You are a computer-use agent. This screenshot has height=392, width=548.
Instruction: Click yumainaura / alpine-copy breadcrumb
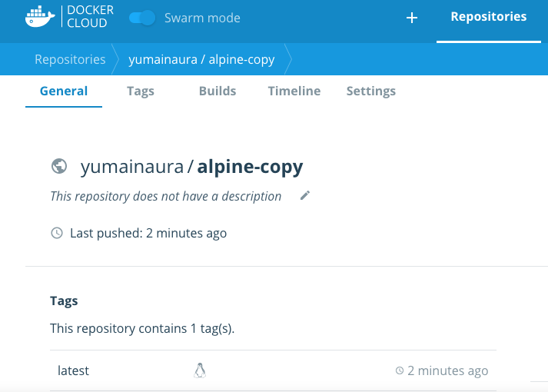click(201, 60)
